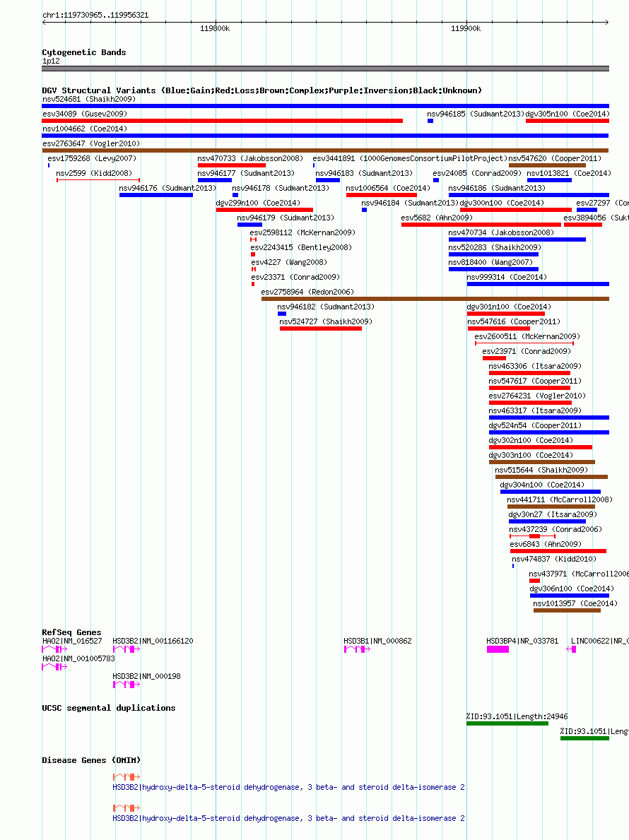Viewport: 629px width, 840px height.
Task: Click the HSD3B2 NM_000198 gene glyph
Action: point(127,685)
